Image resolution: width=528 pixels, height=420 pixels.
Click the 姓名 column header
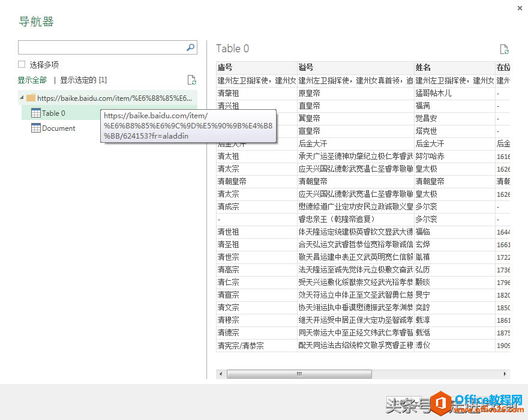(455, 67)
